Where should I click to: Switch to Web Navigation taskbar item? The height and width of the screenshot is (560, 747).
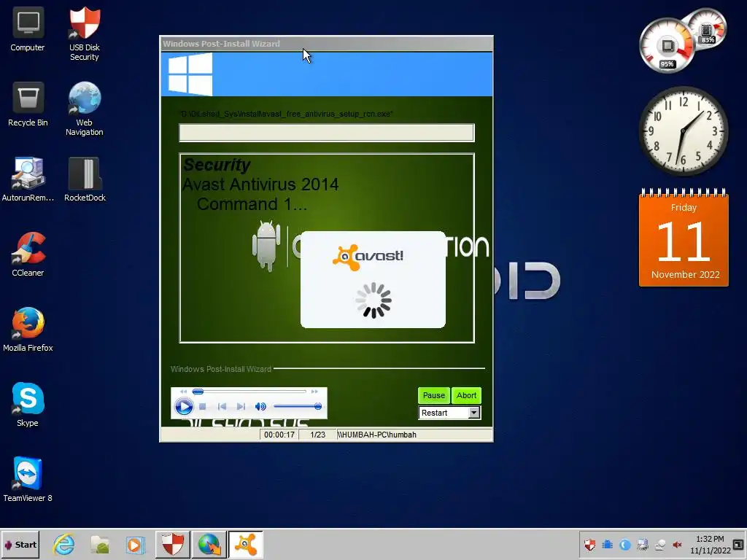209,545
